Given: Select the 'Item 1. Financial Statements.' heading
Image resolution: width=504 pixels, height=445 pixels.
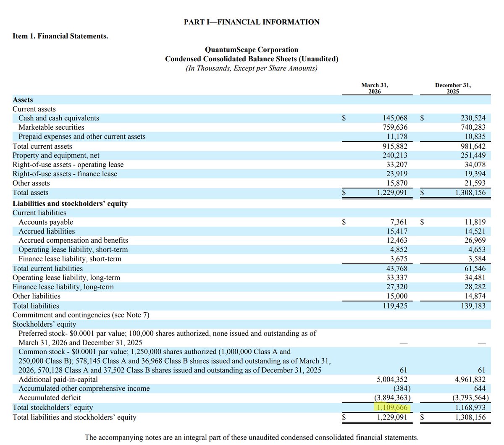Looking at the screenshot, I should [x=60, y=36].
